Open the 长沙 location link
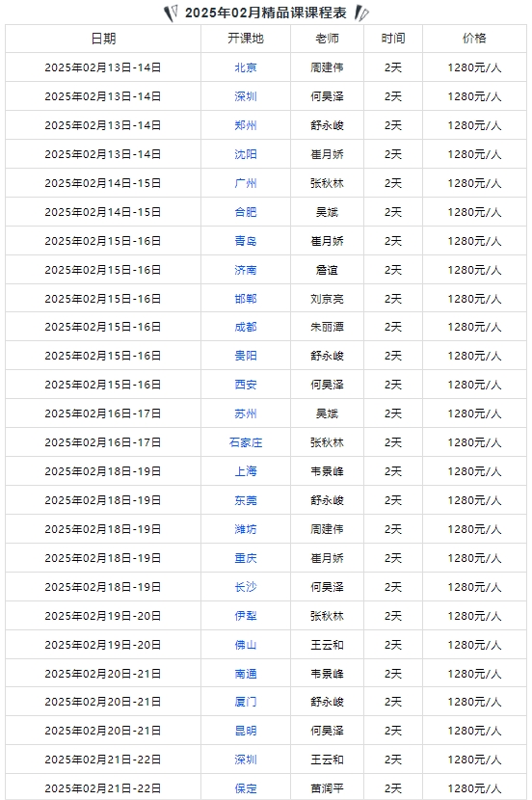Screen dimensions: 532x800 [x=246, y=587]
